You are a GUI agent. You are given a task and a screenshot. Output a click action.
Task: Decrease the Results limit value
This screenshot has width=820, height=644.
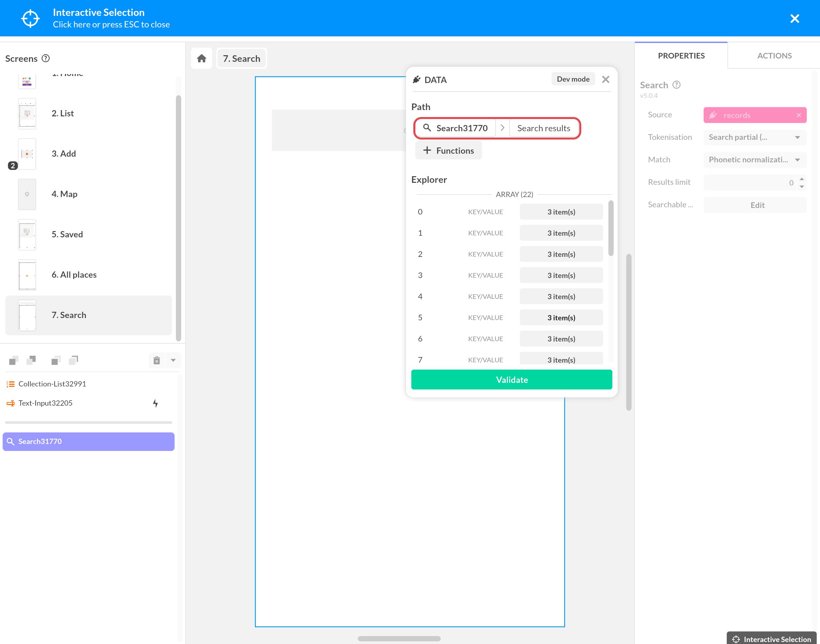pos(802,186)
